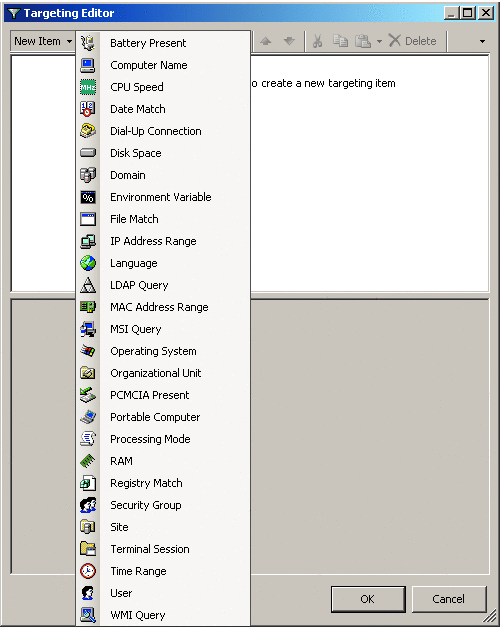Screen dimensions: 500x627
Task: Click the Time Range clock icon
Action: click(x=88, y=571)
